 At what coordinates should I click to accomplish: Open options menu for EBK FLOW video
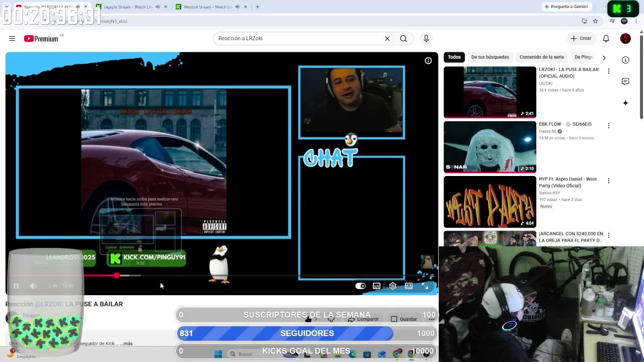(x=608, y=126)
